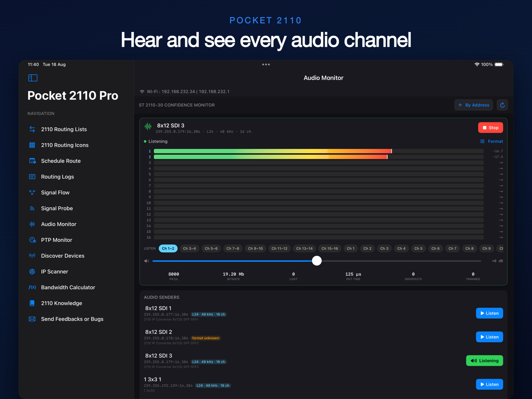Click the Discover Devices antenna icon

(x=32, y=256)
